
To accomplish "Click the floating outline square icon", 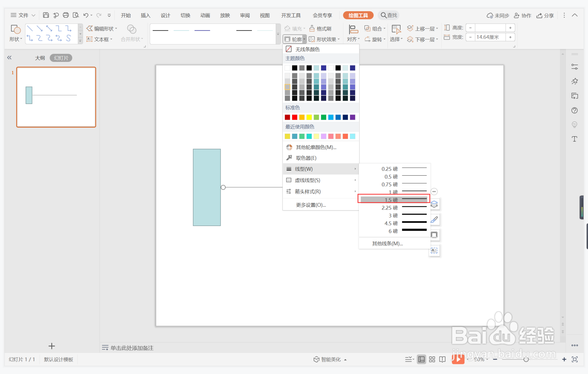I will 434,235.
